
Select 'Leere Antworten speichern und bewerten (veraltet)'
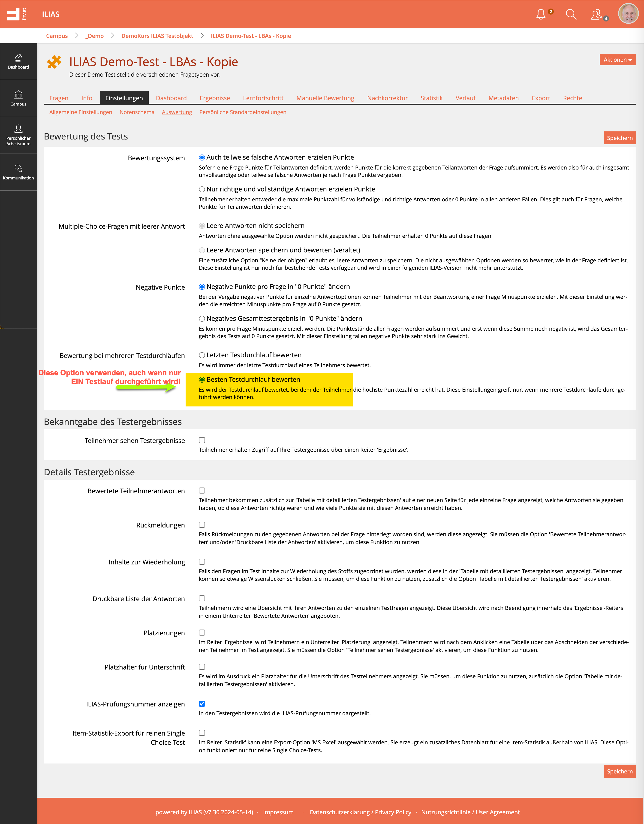[202, 250]
